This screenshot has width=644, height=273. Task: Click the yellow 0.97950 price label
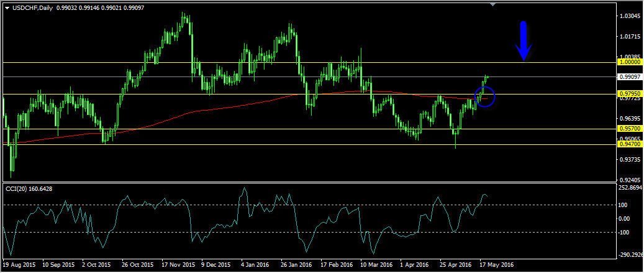(x=630, y=94)
